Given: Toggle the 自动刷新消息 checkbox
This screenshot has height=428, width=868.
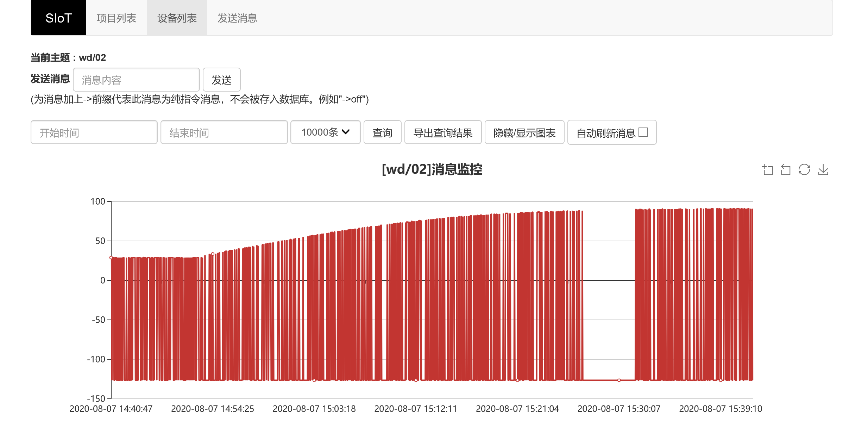Looking at the screenshot, I should pyautogui.click(x=643, y=132).
